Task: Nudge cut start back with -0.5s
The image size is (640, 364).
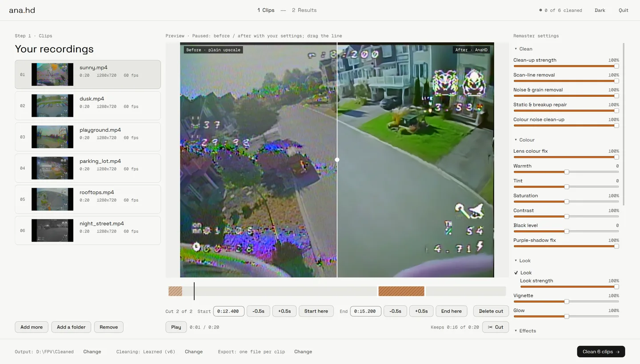Action: pos(258,311)
